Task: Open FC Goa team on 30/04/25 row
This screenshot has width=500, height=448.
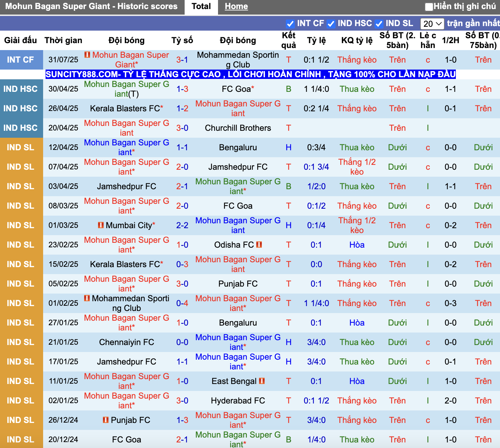Action: pyautogui.click(x=236, y=89)
